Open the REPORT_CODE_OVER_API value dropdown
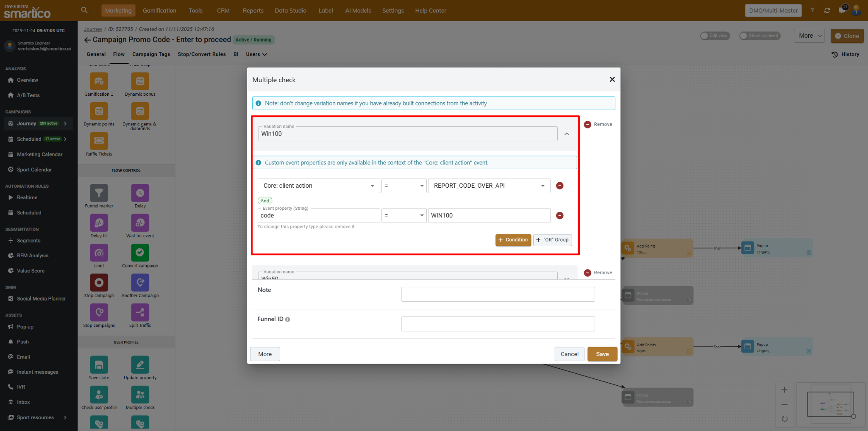This screenshot has height=431, width=868. pos(489,186)
